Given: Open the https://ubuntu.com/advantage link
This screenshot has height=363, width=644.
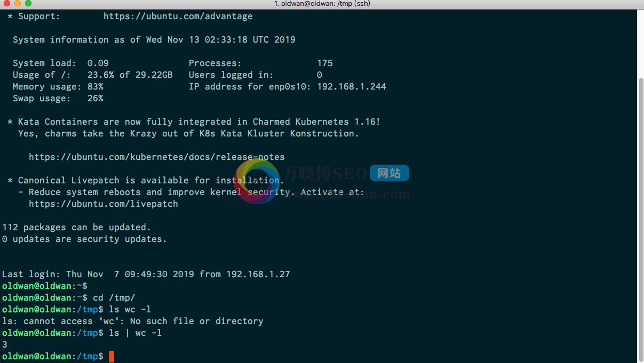Looking at the screenshot, I should coord(178,17).
